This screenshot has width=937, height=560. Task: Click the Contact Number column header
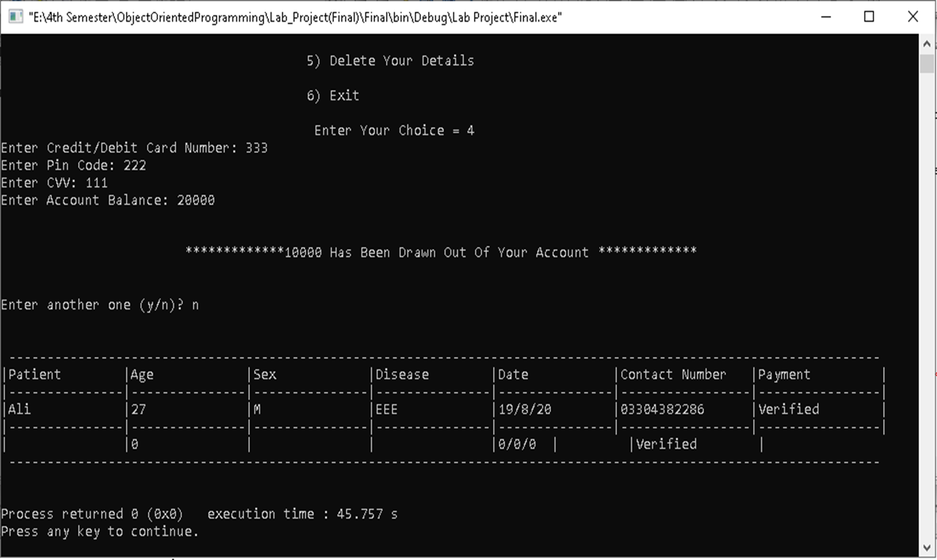673,374
